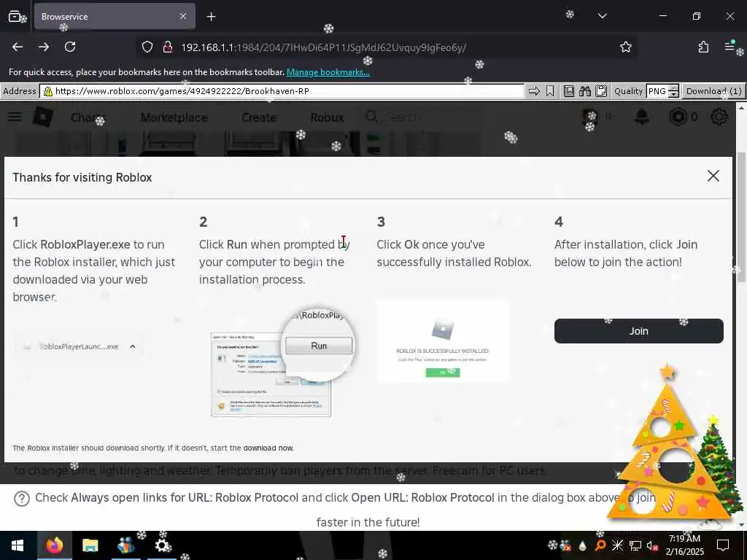Screen dimensions: 747x560
Task: Open the Marketplace menu item
Action: click(x=174, y=117)
